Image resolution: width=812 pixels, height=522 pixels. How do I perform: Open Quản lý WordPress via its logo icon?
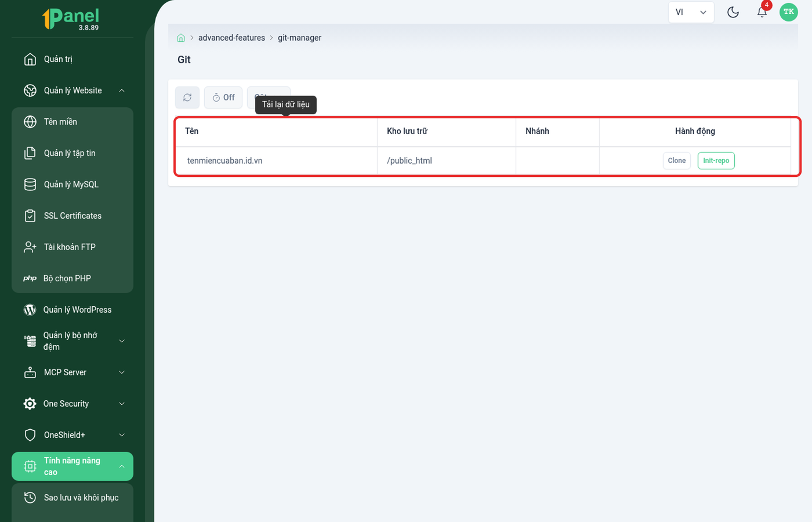coord(30,310)
